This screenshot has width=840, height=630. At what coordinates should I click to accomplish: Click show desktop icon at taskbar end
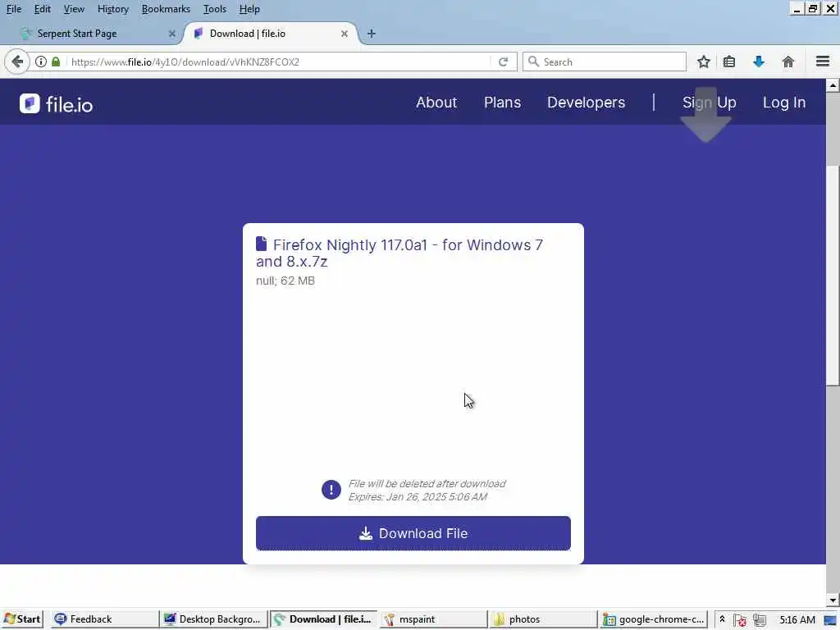(x=831, y=620)
